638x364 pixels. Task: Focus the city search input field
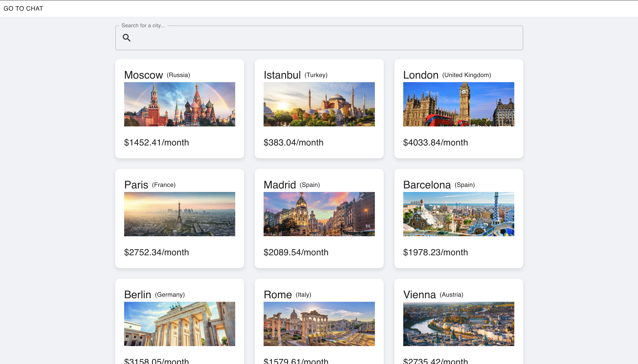pos(325,38)
